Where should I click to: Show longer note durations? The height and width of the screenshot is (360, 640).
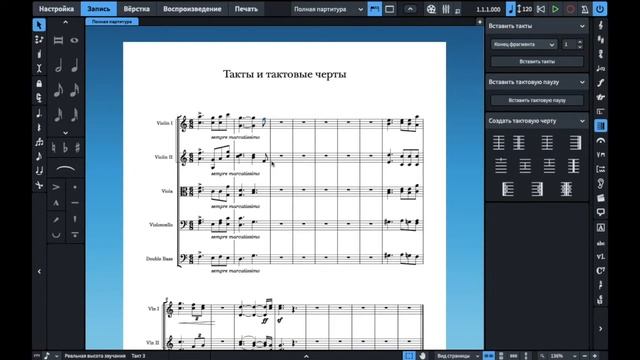65,22
